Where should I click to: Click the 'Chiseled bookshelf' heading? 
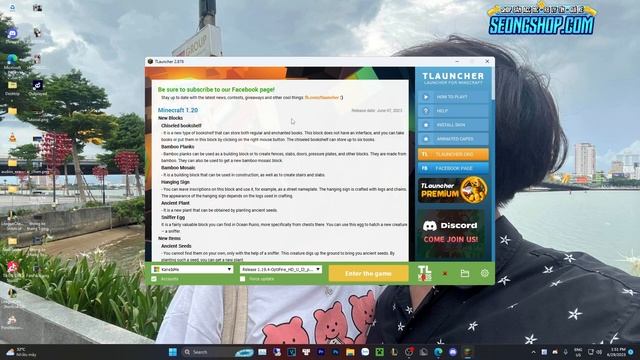181,126
